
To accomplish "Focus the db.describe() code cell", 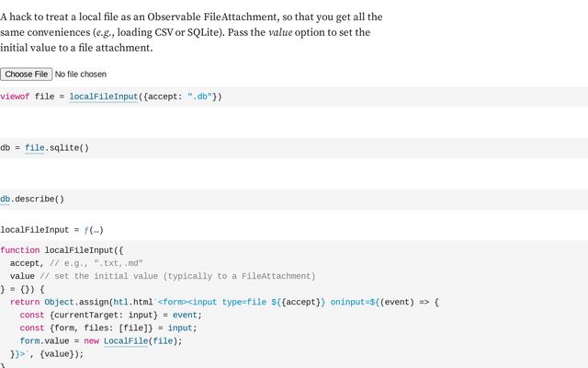I will 294,199.
